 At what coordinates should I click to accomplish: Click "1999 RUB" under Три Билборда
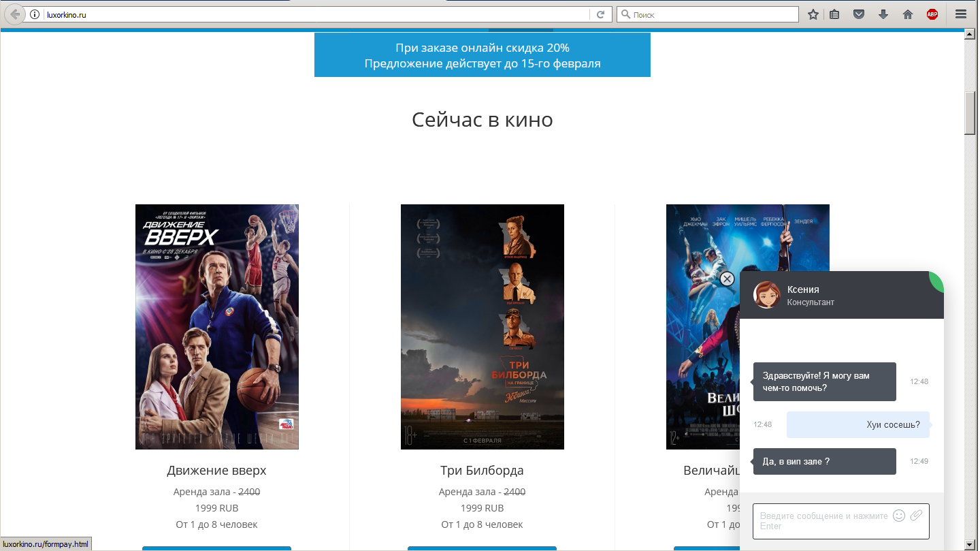coord(482,508)
